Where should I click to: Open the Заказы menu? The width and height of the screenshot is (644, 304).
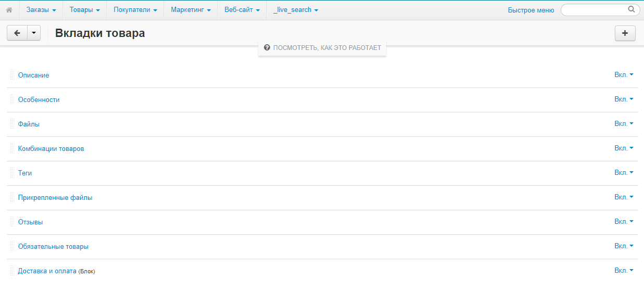click(41, 10)
